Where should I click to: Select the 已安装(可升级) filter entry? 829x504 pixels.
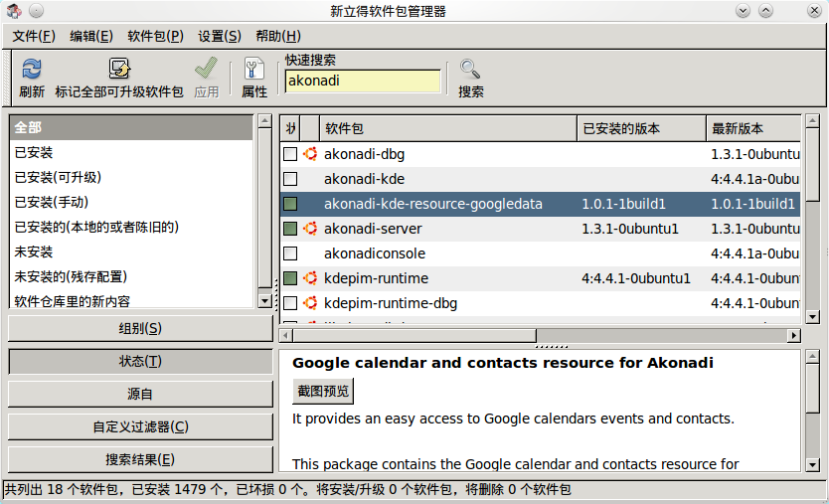[x=131, y=177]
